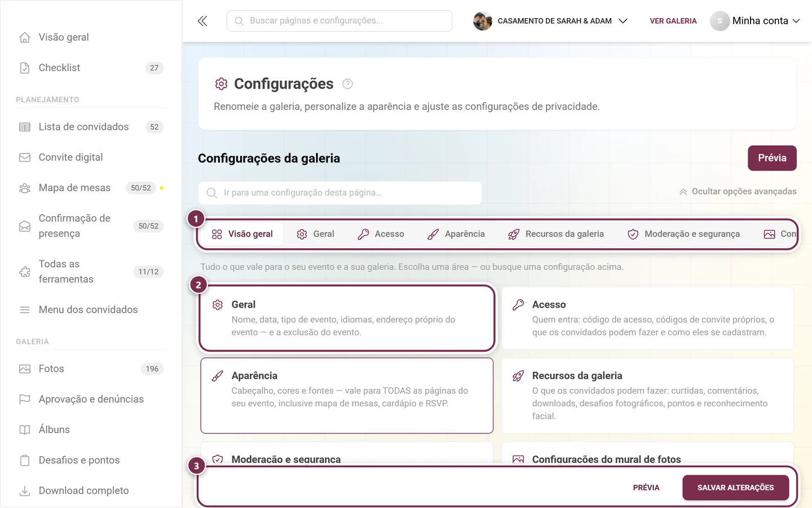
Task: Open Aprovação e denúncias in sidebar
Action: (90, 400)
